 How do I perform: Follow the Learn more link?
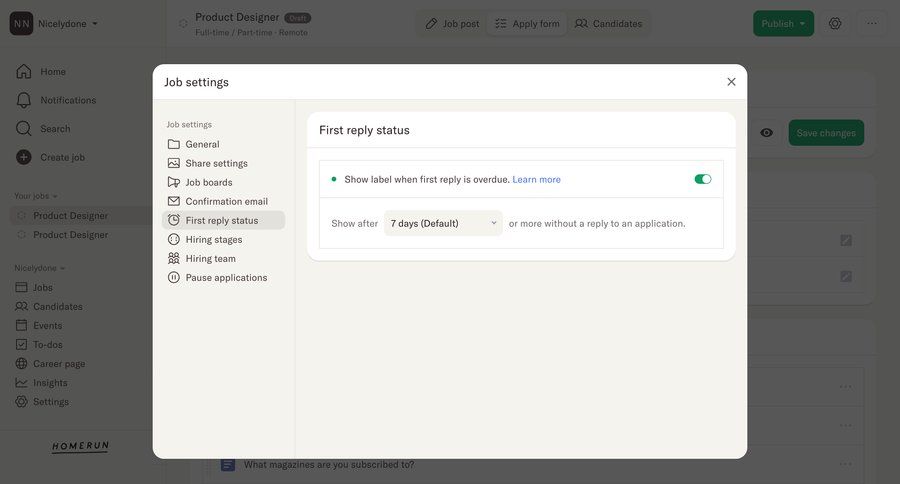pyautogui.click(x=536, y=179)
